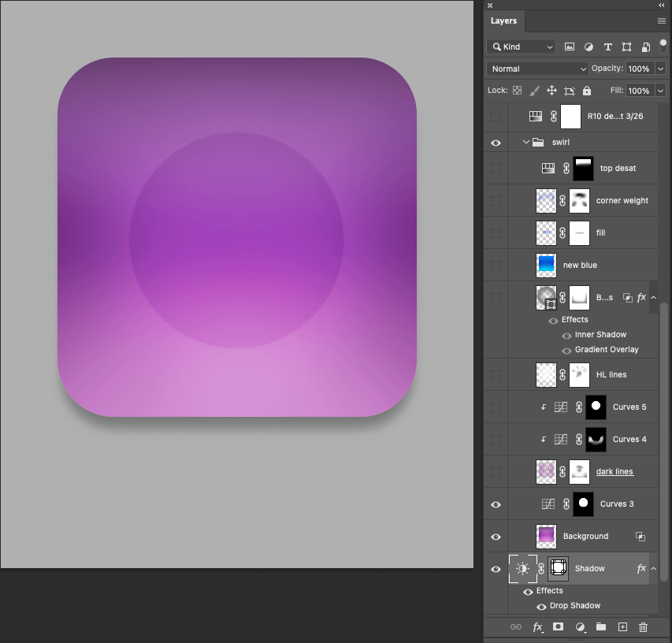The width and height of the screenshot is (672, 643).
Task: Open the Layers panel hamburger menu
Action: (662, 21)
